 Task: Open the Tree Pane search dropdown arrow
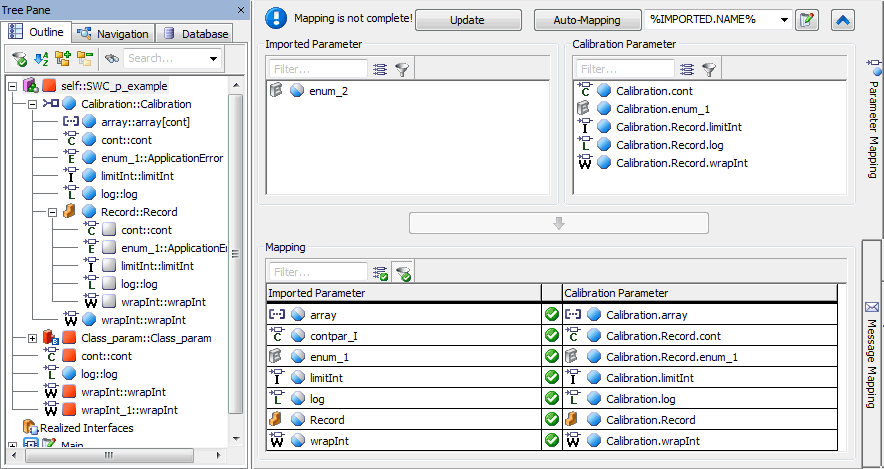click(x=213, y=58)
